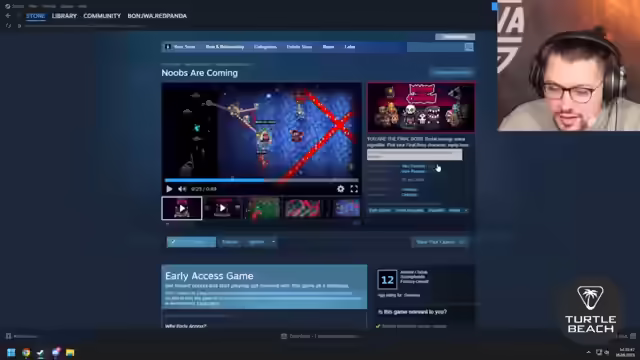Expand the Ignore dropdown arrow
640x360 pixels.
[273, 242]
